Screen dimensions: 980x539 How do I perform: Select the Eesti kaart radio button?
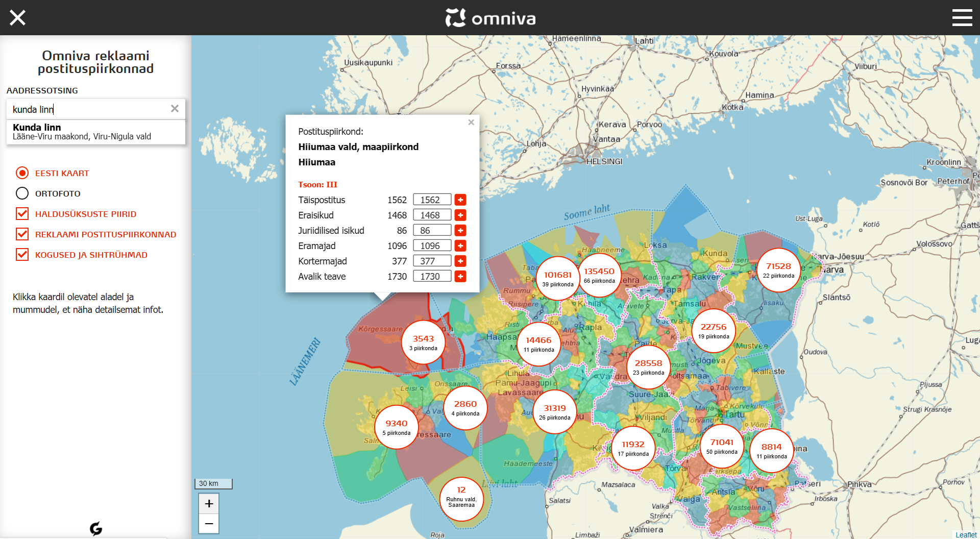click(x=22, y=173)
